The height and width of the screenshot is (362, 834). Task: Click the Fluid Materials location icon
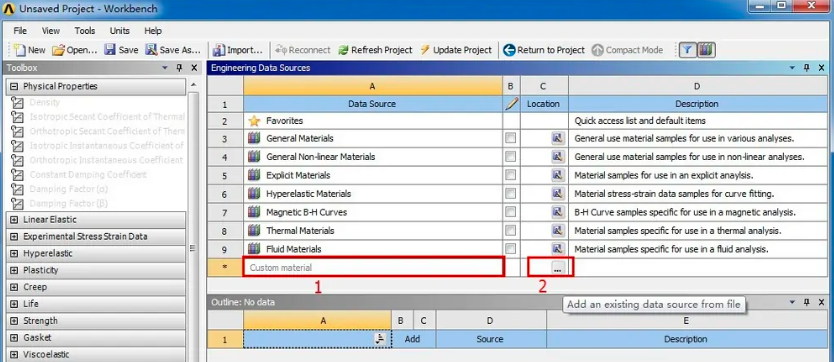[x=557, y=249]
